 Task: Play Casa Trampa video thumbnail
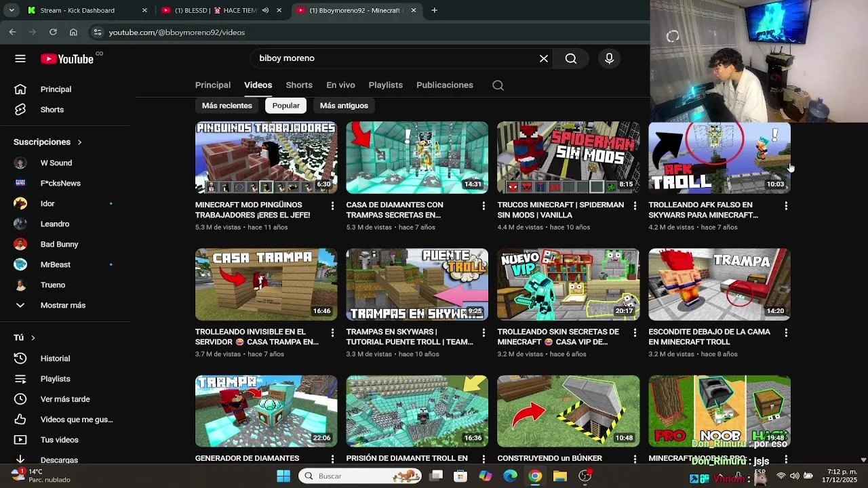click(x=266, y=285)
